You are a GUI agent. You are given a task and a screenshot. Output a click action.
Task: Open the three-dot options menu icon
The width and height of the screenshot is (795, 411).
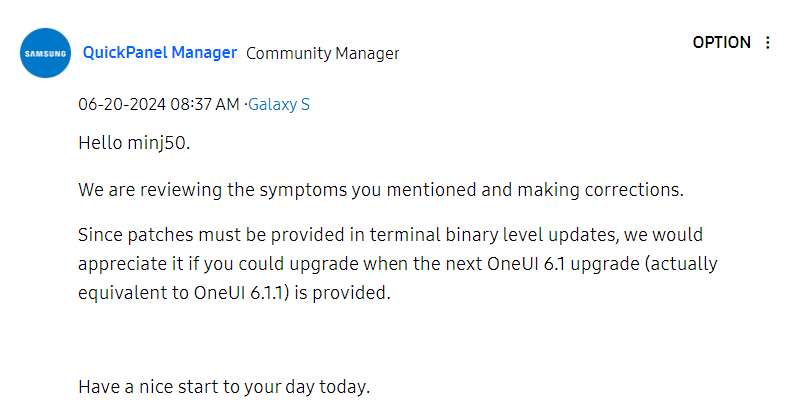pos(768,43)
